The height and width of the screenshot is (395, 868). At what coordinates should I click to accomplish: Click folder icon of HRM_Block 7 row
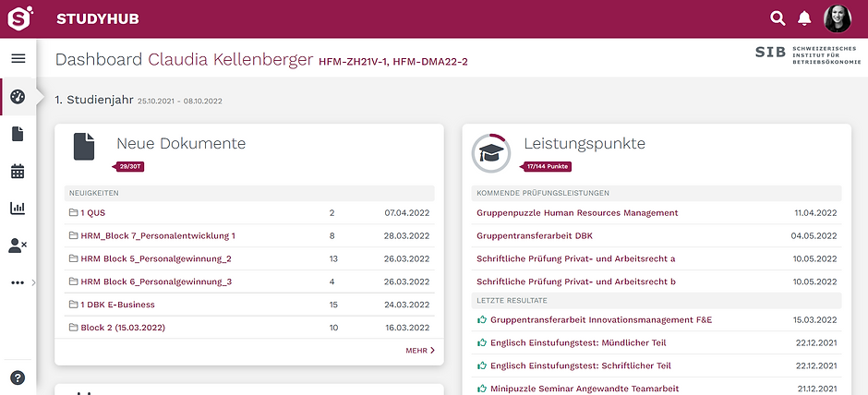point(73,235)
